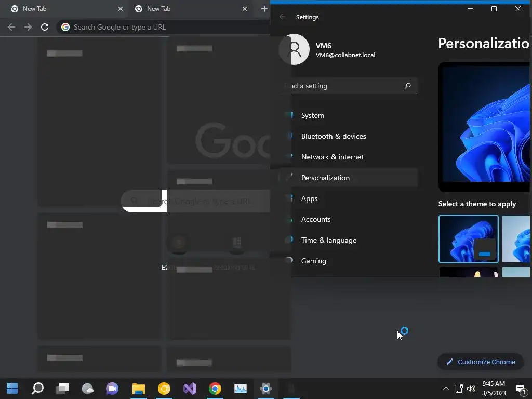Open the Widgets weather icon on taskbar
Image resolution: width=532 pixels, height=399 pixels.
click(x=87, y=389)
